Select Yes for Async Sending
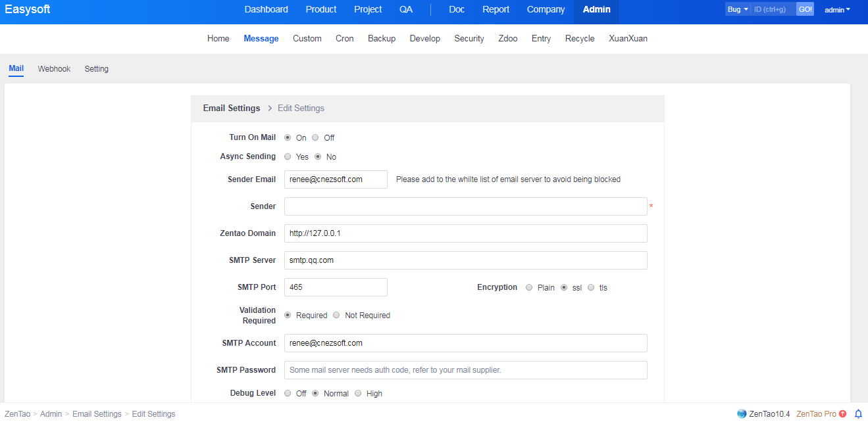 [x=288, y=157]
